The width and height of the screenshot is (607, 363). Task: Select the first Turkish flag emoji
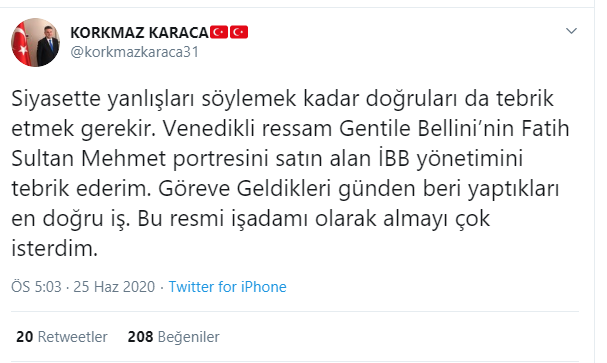pyautogui.click(x=219, y=32)
